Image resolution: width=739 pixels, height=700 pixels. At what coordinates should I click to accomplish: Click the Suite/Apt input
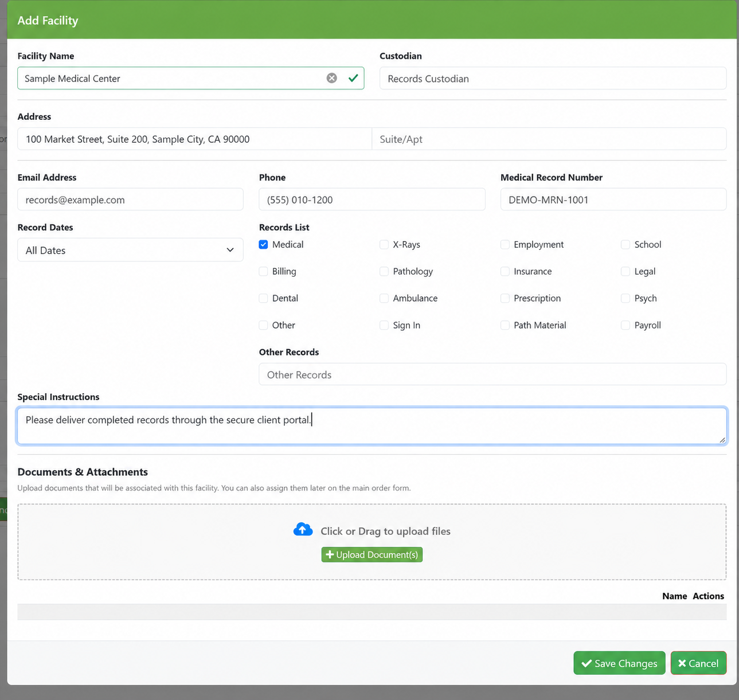(x=549, y=139)
